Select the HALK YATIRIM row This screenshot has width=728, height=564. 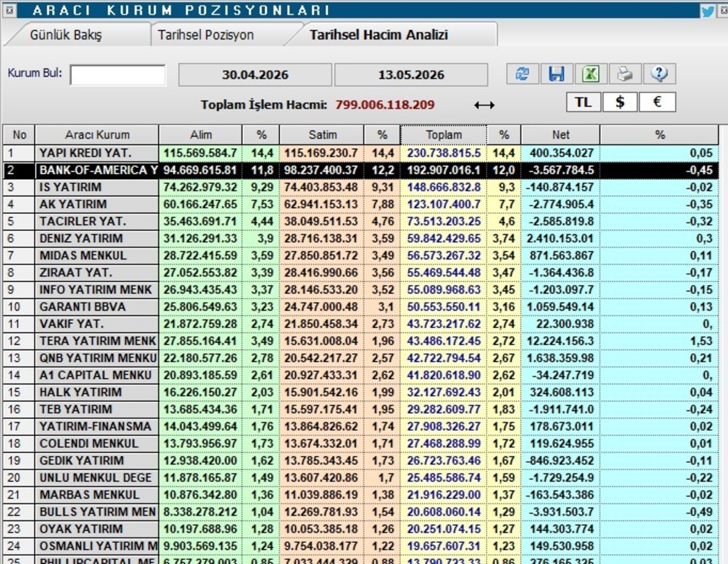coord(361,392)
